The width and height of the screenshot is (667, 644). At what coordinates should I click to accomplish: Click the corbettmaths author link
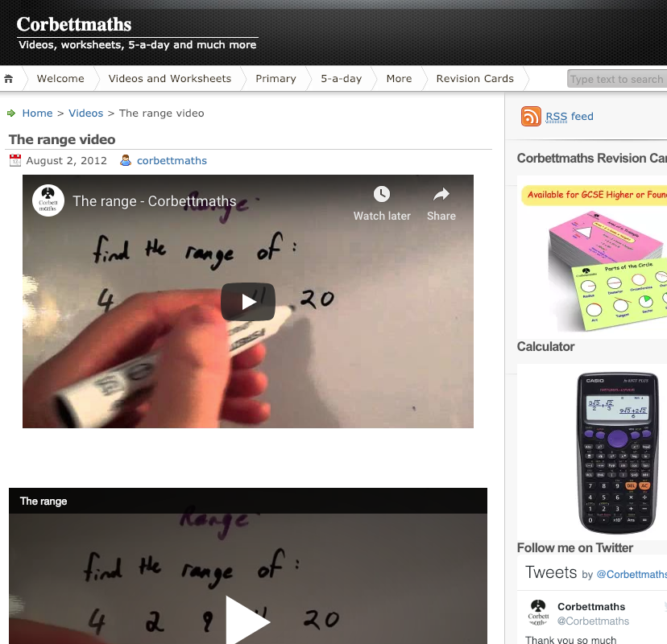coord(172,161)
